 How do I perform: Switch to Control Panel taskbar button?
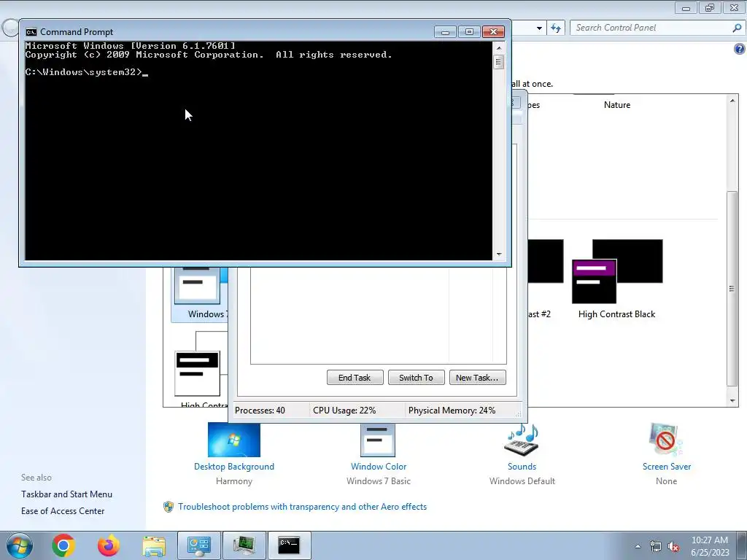[198, 545]
